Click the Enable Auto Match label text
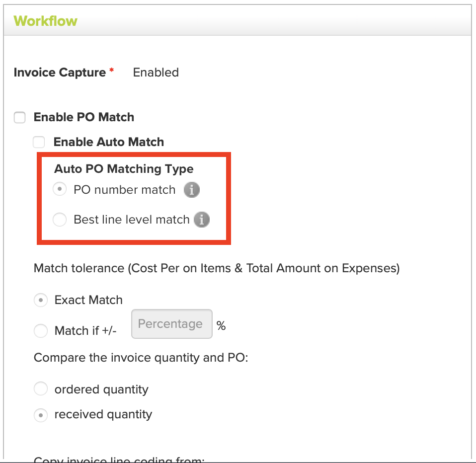 click(109, 142)
